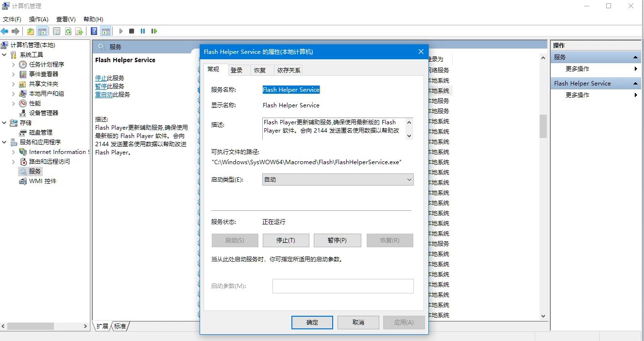Click the 磁盘管理 tree icon

pos(23,133)
